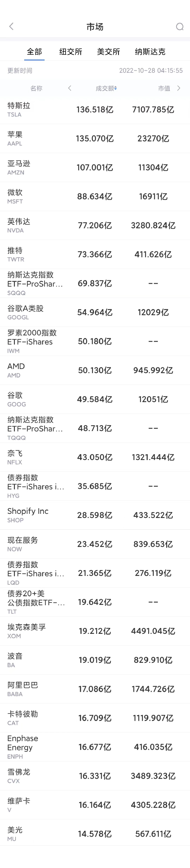Screen dimensions: 190x868
Task: Select the 纳斯达克 tab
Action: (150, 52)
